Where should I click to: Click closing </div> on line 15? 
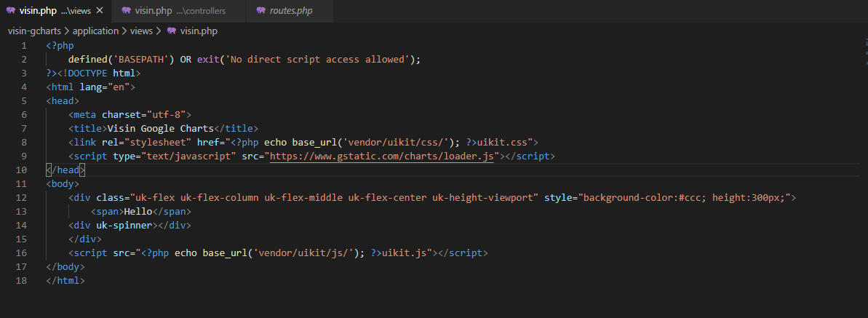point(84,239)
